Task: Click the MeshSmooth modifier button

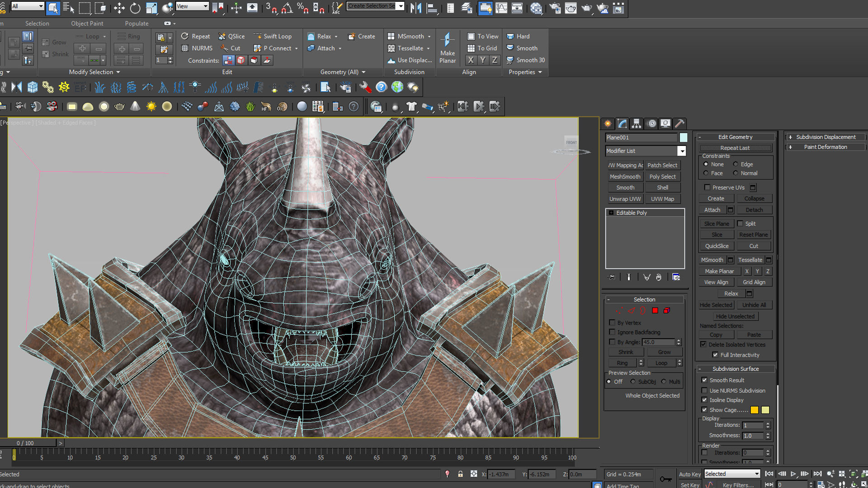Action: [625, 177]
